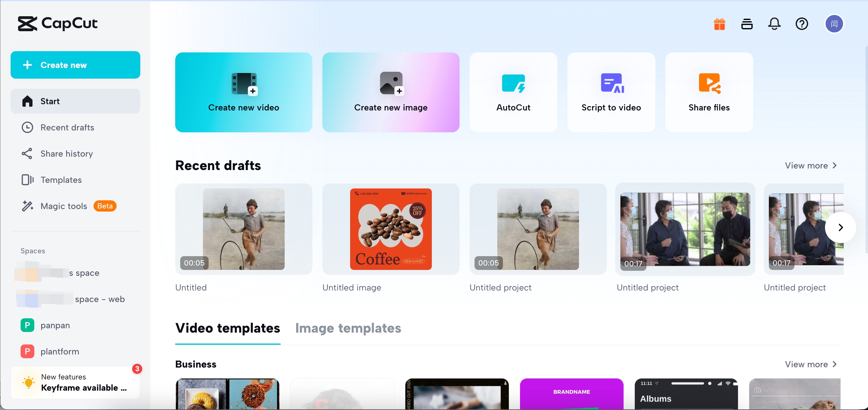Switch to the Image templates tab
The image size is (868, 410).
click(x=348, y=328)
